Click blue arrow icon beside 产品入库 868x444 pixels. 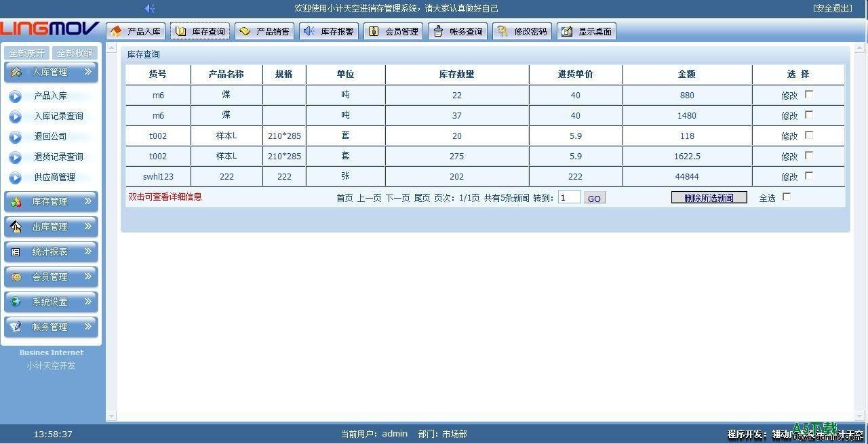[16, 96]
